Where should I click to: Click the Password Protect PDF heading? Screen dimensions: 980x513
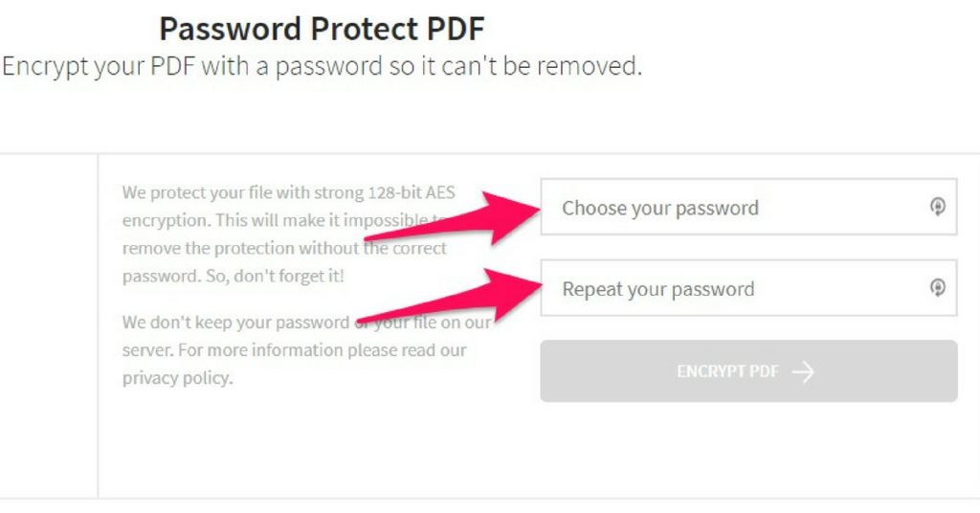click(322, 29)
